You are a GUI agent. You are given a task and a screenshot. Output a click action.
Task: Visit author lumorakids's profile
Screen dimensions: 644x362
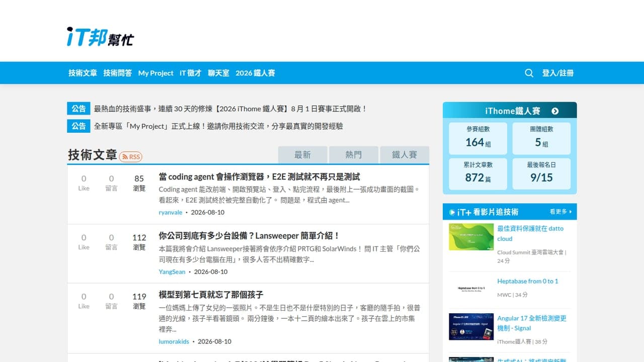pyautogui.click(x=174, y=341)
